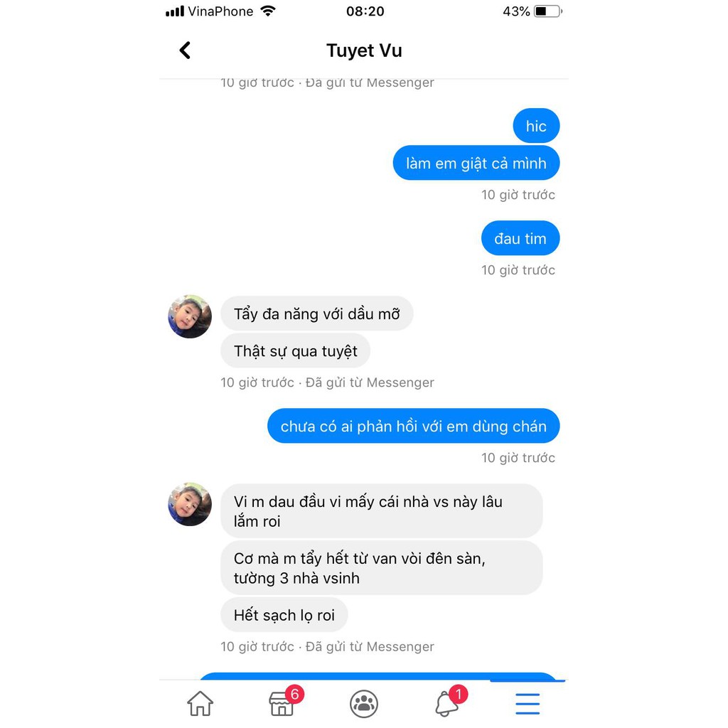Open the hamburger menu tab
The width and height of the screenshot is (728, 728).
528,704
